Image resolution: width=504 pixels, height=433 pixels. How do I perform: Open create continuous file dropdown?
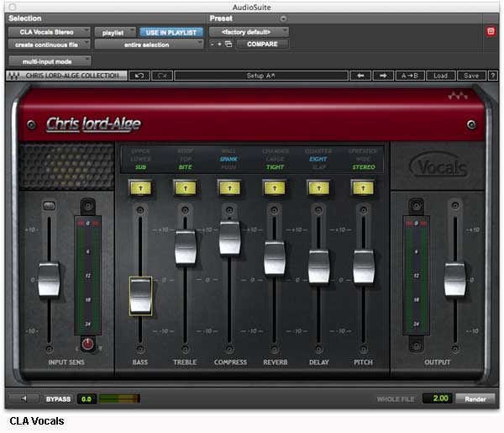50,45
